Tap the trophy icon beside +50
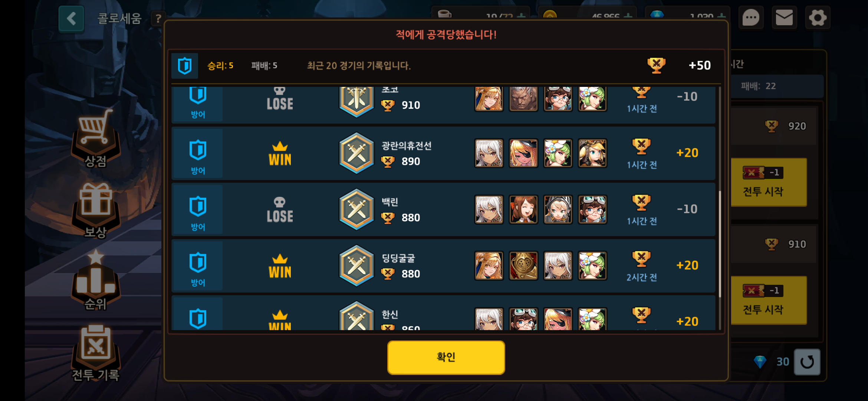This screenshot has height=401, width=868. 656,65
